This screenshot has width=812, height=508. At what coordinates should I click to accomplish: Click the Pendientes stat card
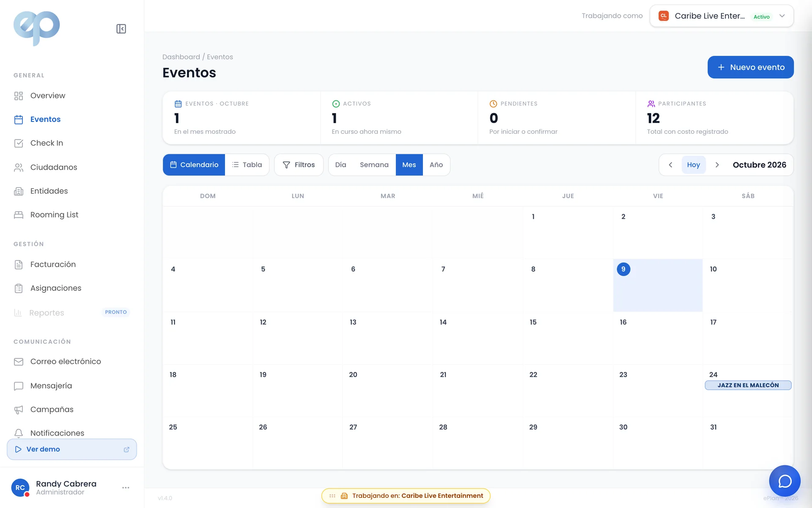tap(557, 118)
